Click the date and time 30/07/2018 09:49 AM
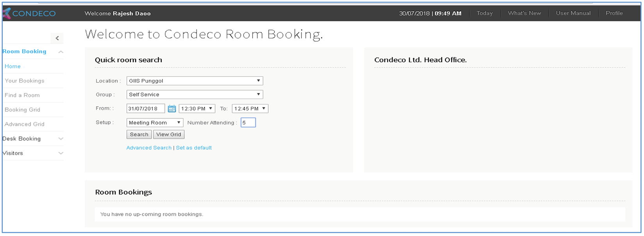The width and height of the screenshot is (644, 236). 430,13
